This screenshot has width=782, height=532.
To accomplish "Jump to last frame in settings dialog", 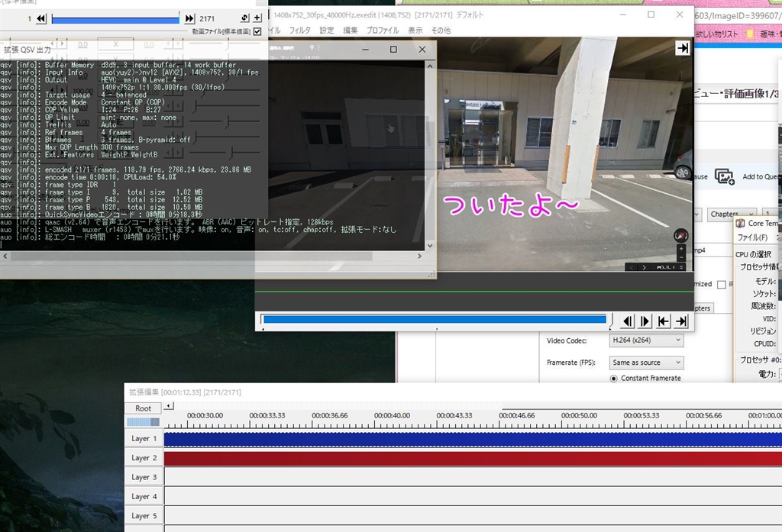I will 189,18.
